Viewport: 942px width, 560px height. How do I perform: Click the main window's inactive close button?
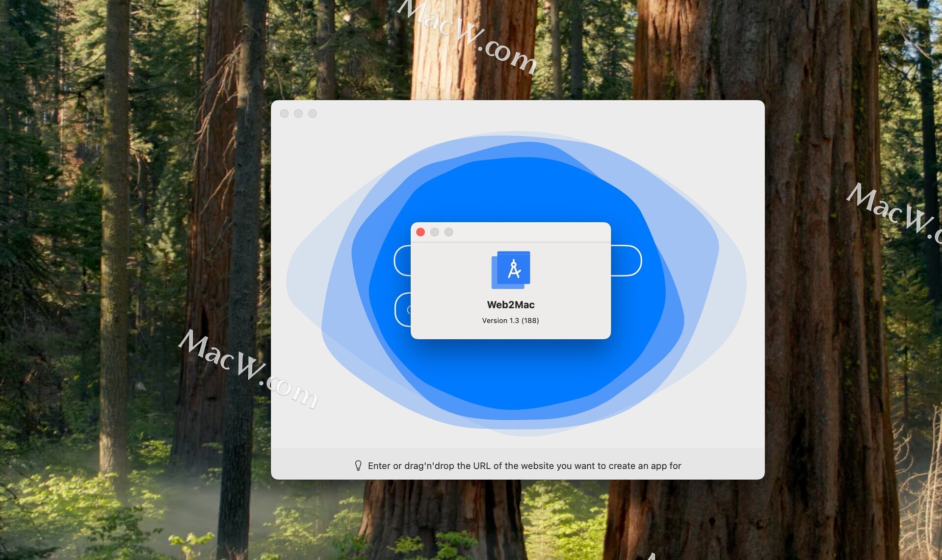click(x=284, y=114)
